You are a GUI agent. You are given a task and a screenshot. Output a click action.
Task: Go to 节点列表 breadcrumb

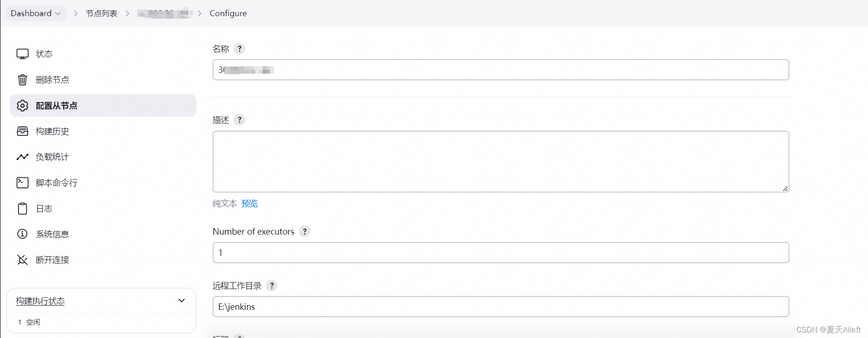[102, 13]
